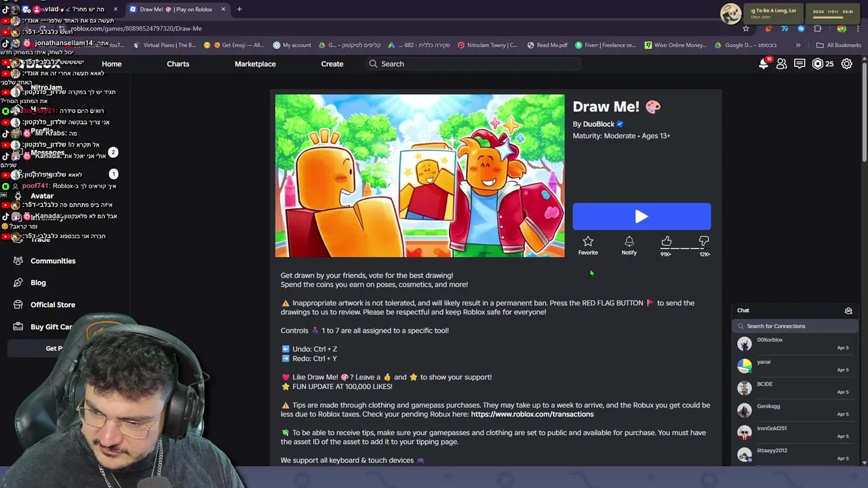Open the Marketplace page
868x488 pixels.
coord(255,64)
